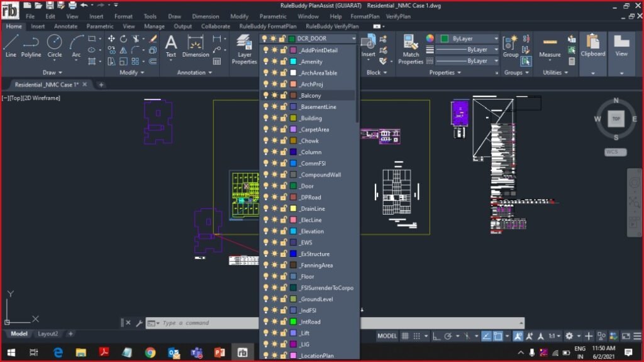Click the layer list scrollbar
The width and height of the screenshot is (644, 362).
click(357, 84)
